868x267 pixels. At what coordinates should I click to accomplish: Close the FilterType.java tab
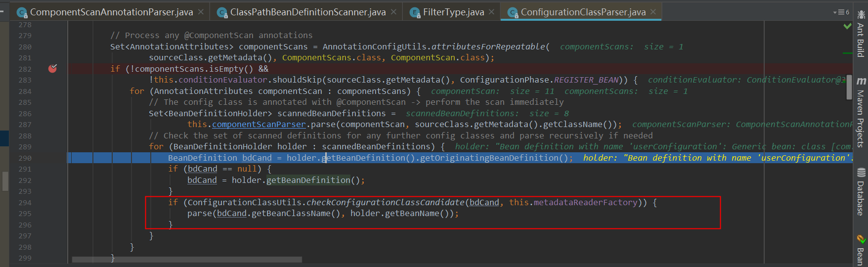coord(491,12)
